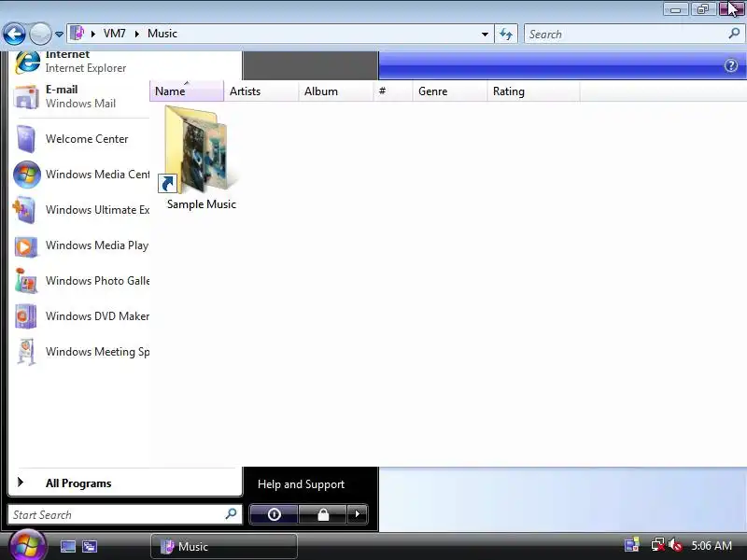Click Switch between windows icon
Image resolution: width=747 pixels, height=560 pixels.
89,546
